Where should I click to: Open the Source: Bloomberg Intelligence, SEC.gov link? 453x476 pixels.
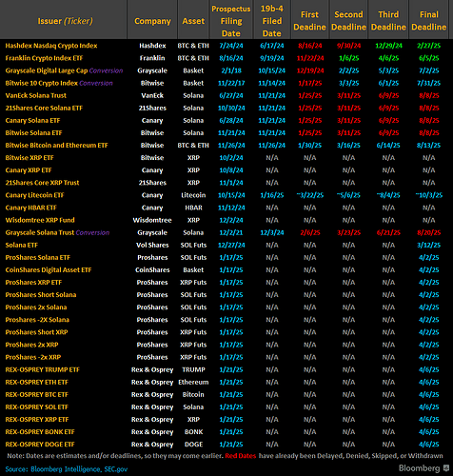pyautogui.click(x=67, y=469)
